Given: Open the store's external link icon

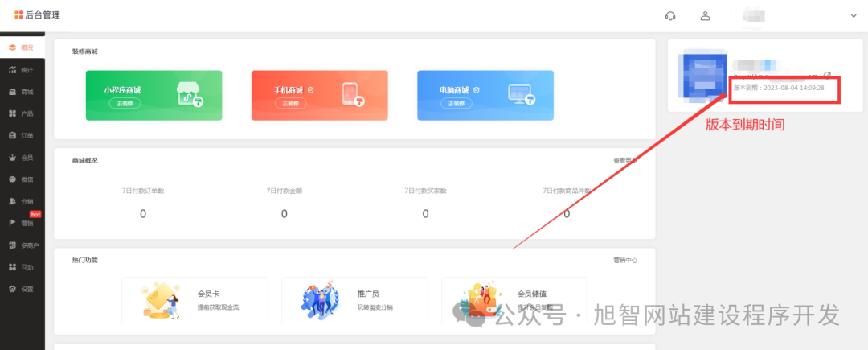Looking at the screenshot, I should click(x=828, y=76).
